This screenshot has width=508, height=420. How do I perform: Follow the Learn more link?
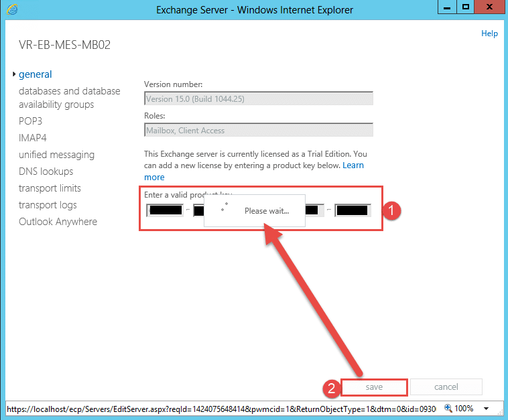point(353,165)
